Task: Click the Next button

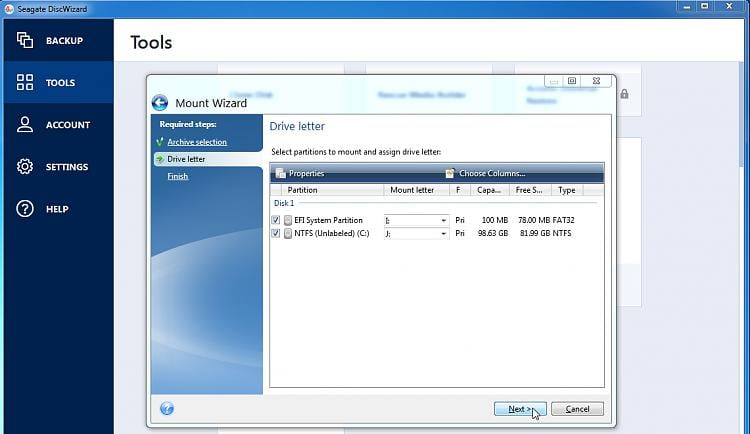Action: (x=519, y=409)
